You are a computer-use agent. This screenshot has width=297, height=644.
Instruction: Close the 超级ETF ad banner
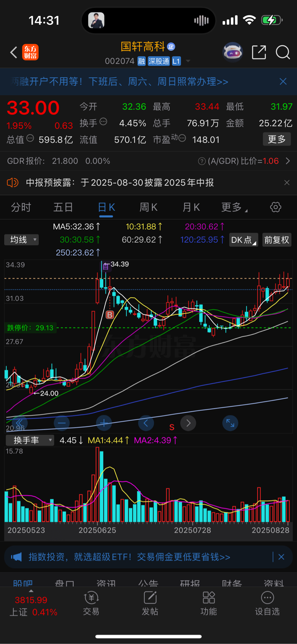[x=281, y=557]
